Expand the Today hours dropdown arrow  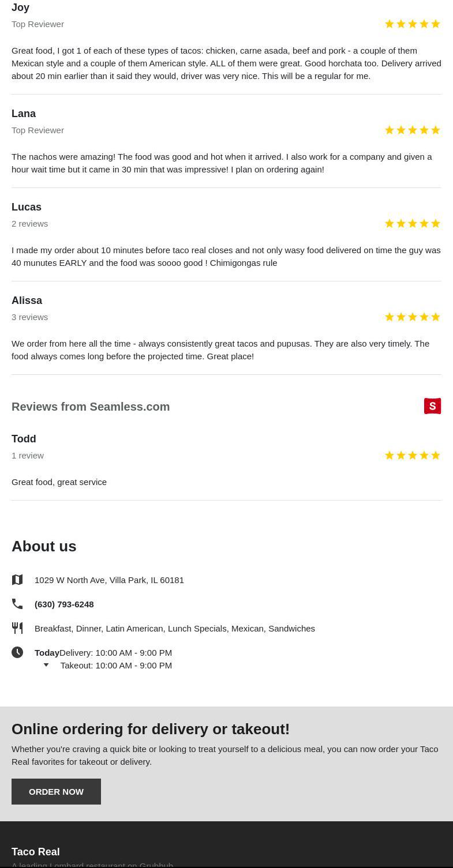pos(46,665)
